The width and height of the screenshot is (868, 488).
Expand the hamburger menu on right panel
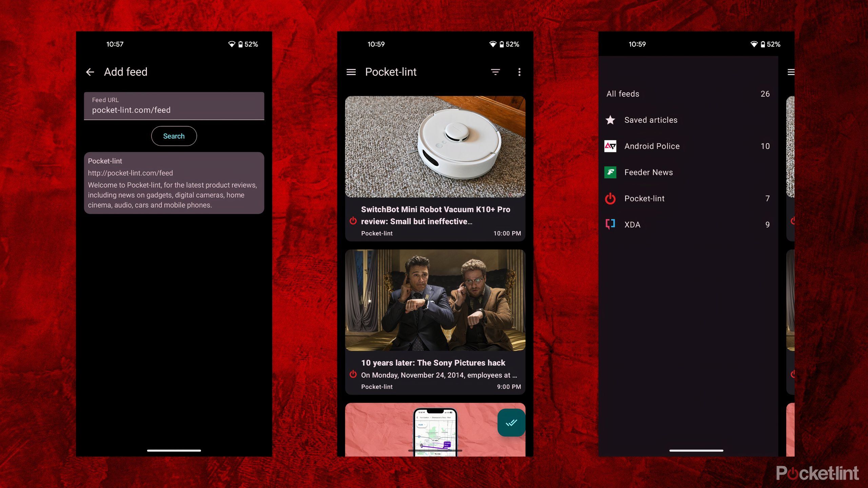[x=789, y=72]
